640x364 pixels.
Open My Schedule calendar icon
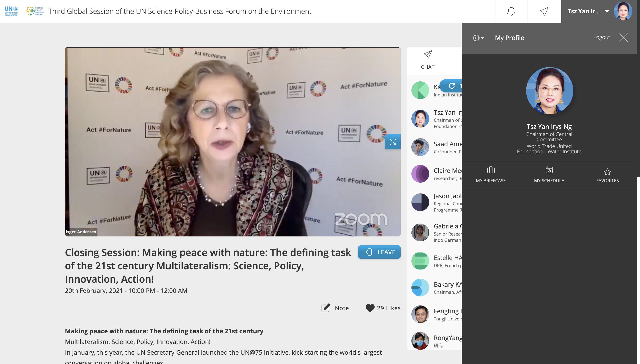549,170
